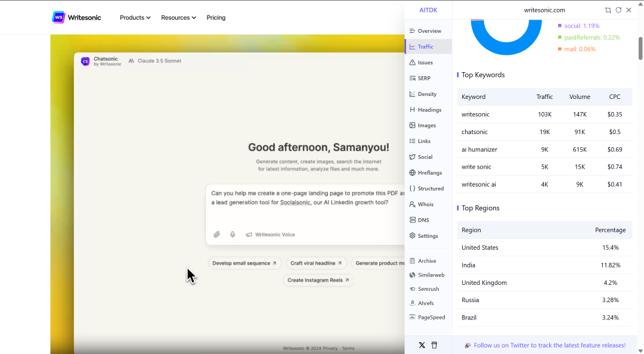Expand the Products dropdown

pos(135,18)
